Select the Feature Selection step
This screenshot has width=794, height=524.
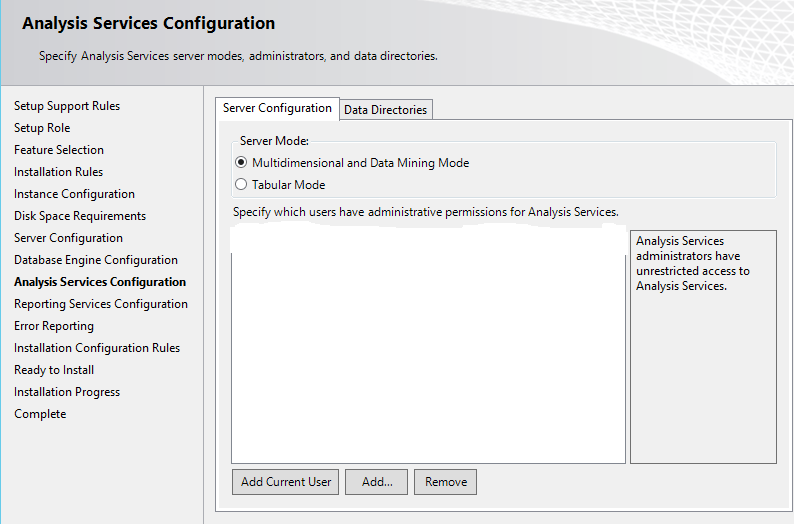click(x=59, y=150)
